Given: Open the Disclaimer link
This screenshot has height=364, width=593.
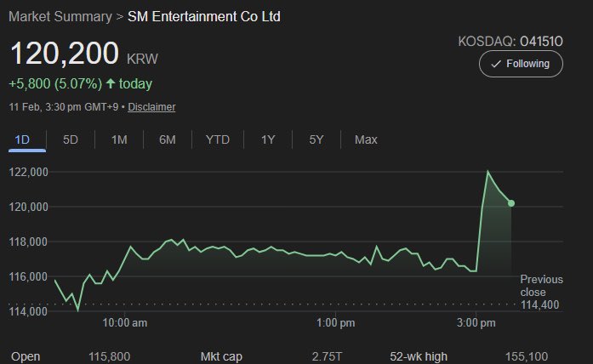Looking at the screenshot, I should pyautogui.click(x=151, y=107).
